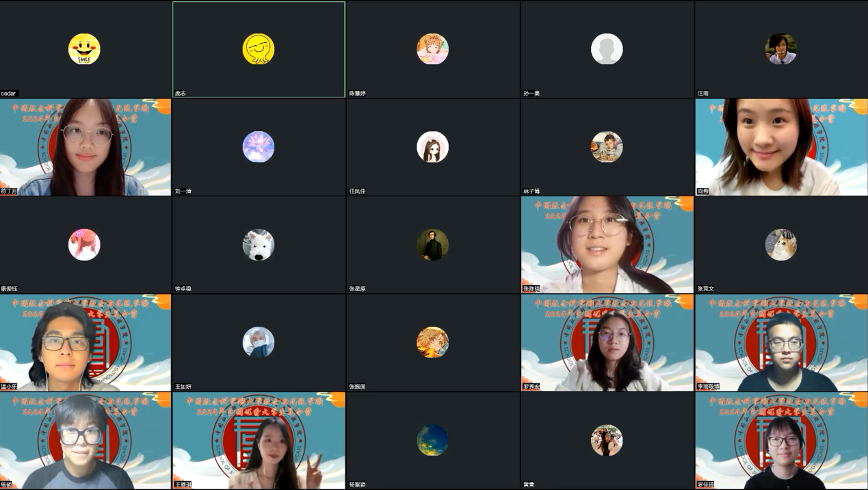Select the white fluffy dog avatar
The image size is (868, 490).
pos(259,245)
